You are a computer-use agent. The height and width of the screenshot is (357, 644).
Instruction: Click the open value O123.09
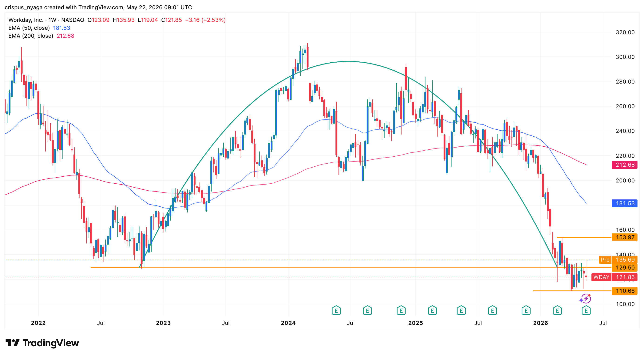(x=99, y=20)
